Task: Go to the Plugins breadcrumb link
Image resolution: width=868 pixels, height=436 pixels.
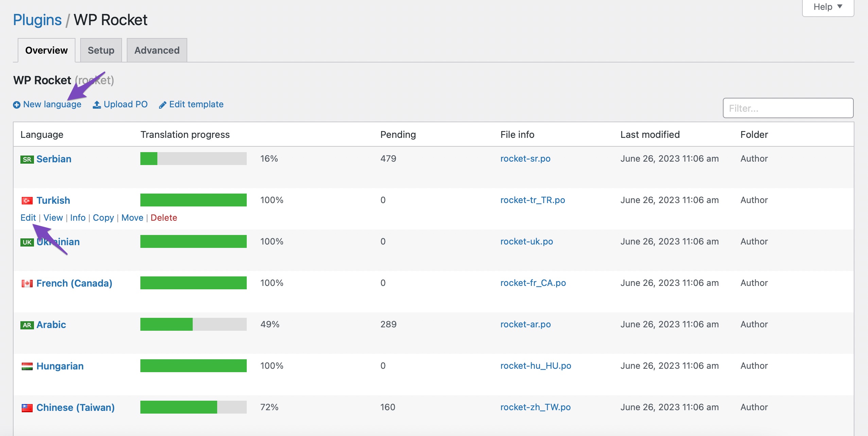Action: [x=37, y=20]
